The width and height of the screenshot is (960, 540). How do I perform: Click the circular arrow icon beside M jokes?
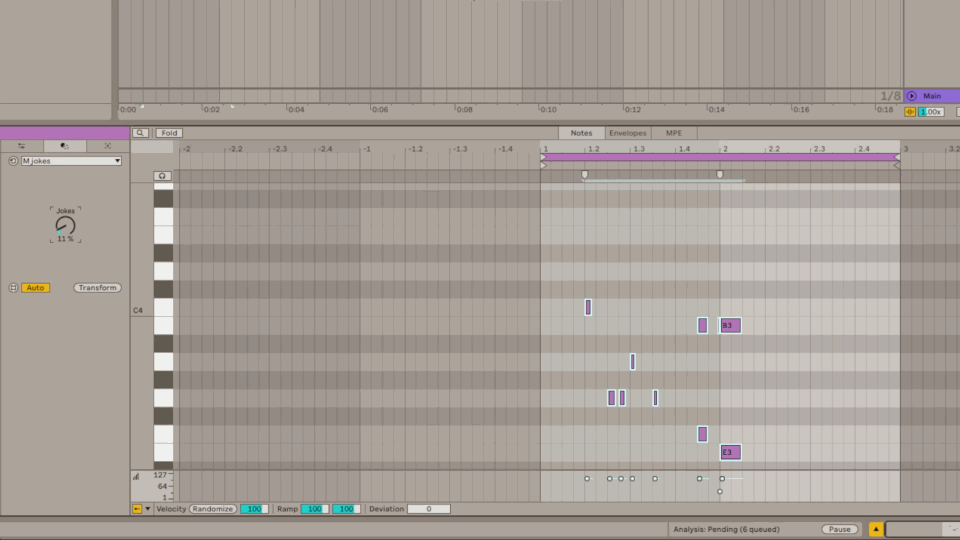(13, 161)
